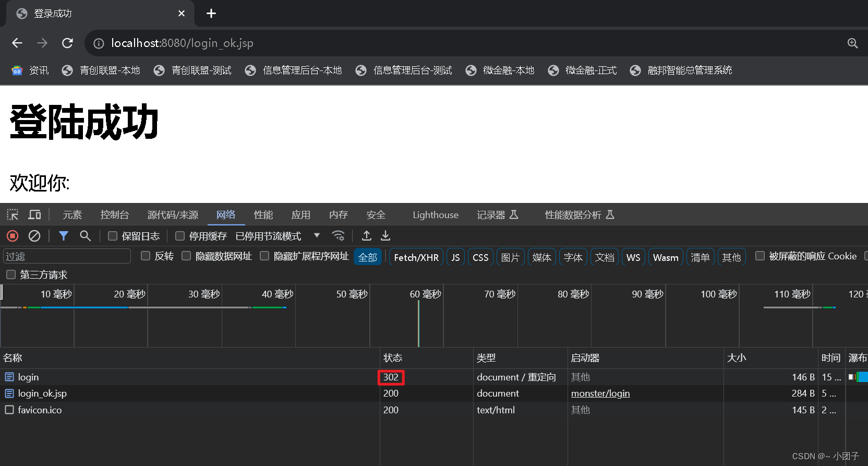Click the zoom magnifier icon in the address bar

click(852, 43)
